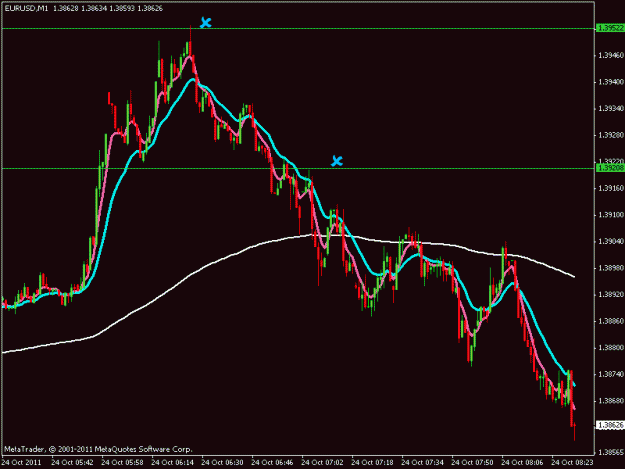Click the 1.39340 price scale value

[611, 108]
